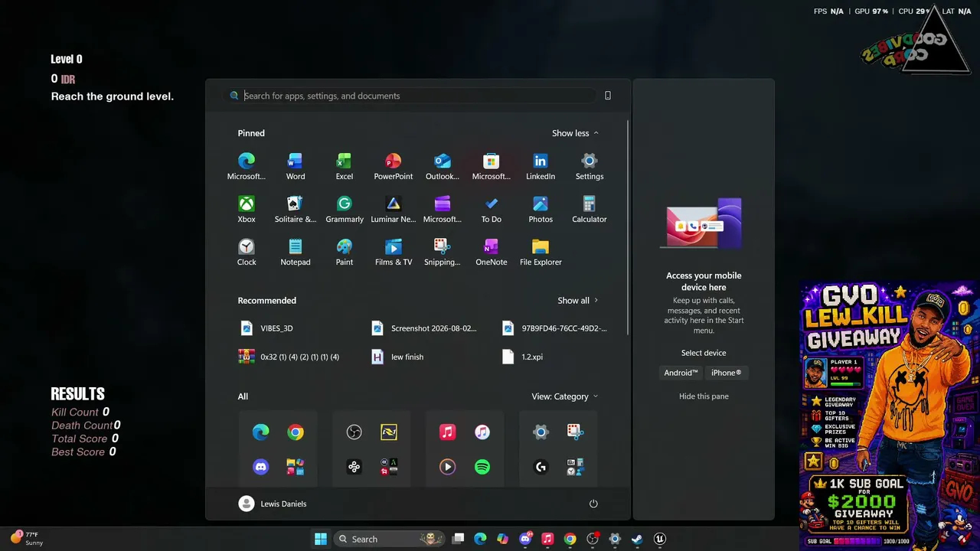Viewport: 980px width, 551px height.
Task: Launch Notepad from pinned apps
Action: click(295, 253)
